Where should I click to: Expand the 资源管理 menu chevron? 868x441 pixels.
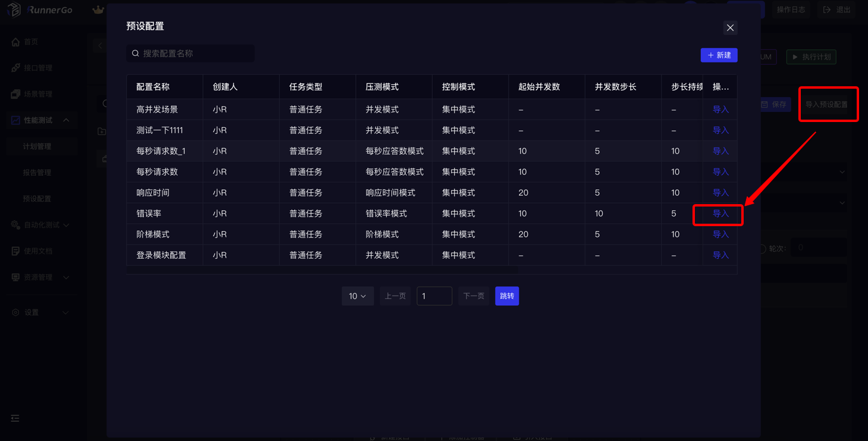(x=66, y=277)
